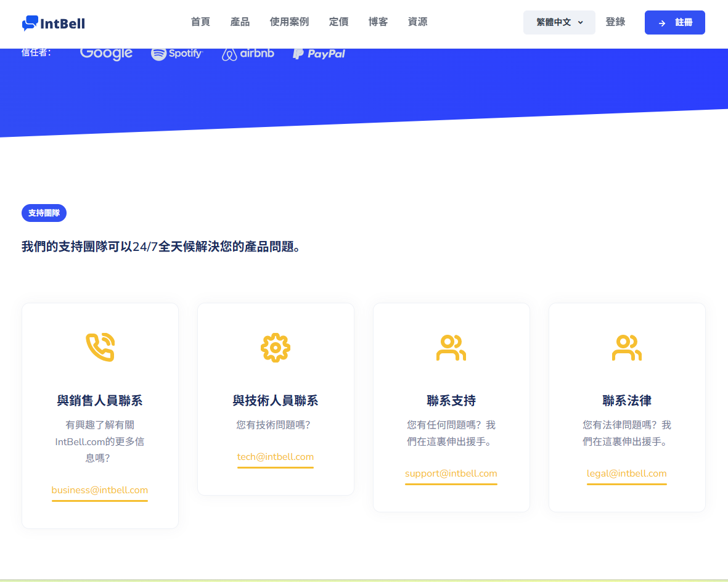The image size is (728, 582).
Task: Open the 產品 menu item
Action: [240, 22]
